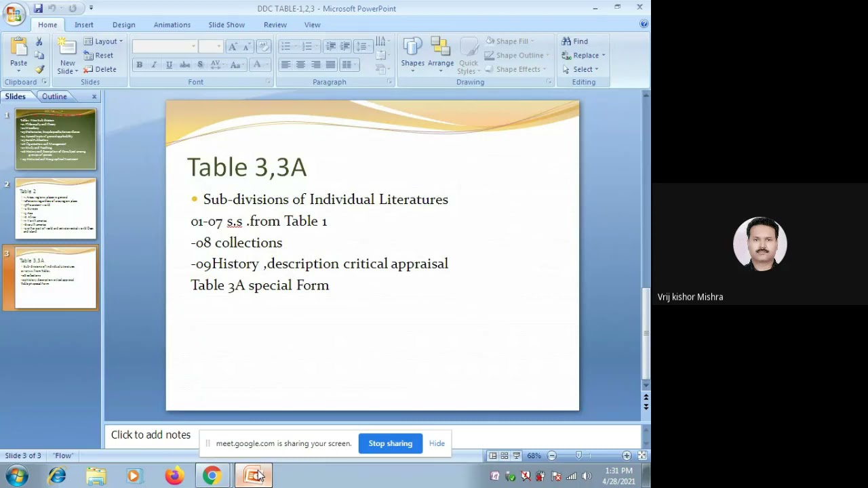Switch to Slide Sorter view icon
The image size is (868, 488).
[x=505, y=455]
